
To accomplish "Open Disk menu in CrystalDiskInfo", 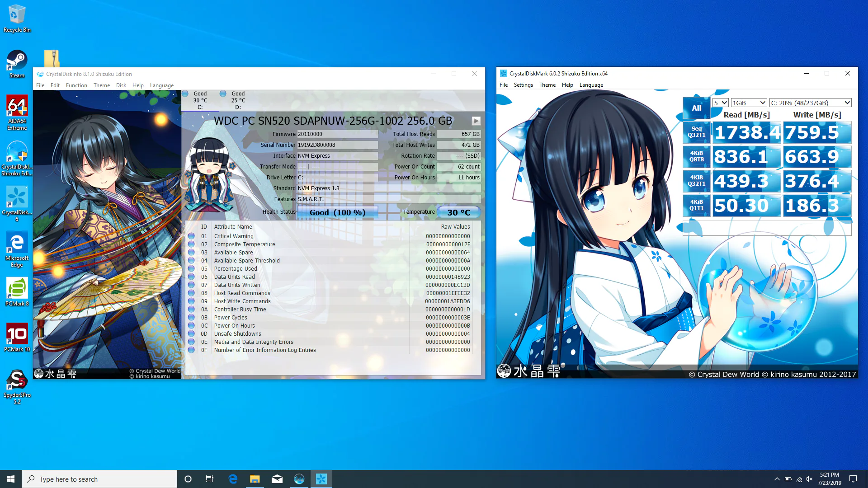I will point(121,85).
